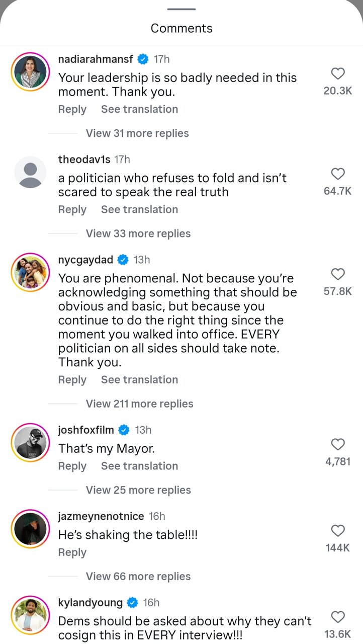This screenshot has height=644, width=363.
Task: View nycgaydad's profile photo story
Action: (x=30, y=272)
